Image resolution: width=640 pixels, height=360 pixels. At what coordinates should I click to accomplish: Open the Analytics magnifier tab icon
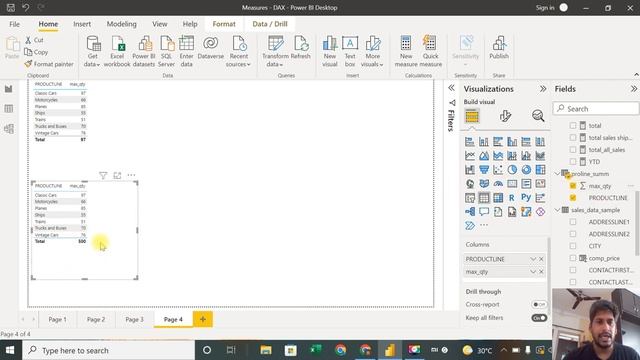tap(538, 116)
